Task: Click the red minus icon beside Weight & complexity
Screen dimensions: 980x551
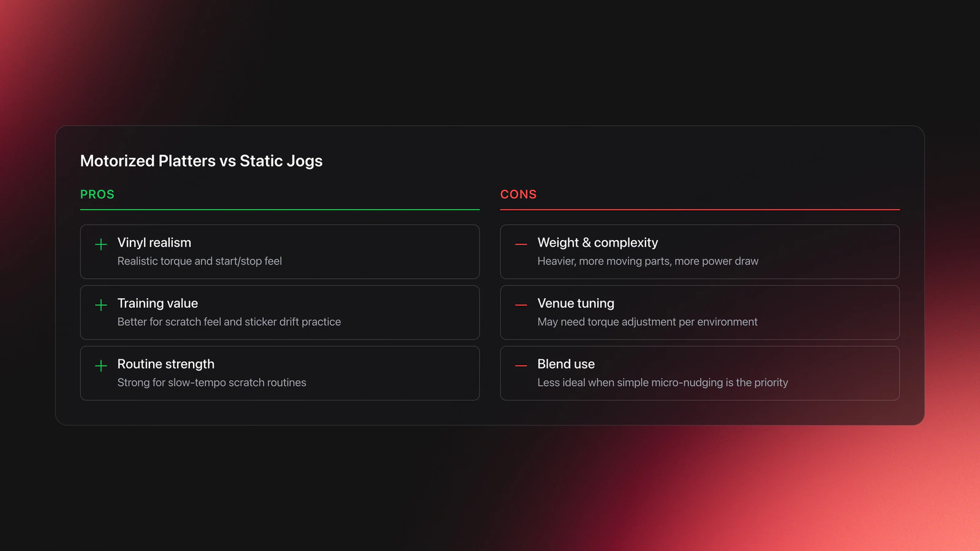Action: click(521, 244)
